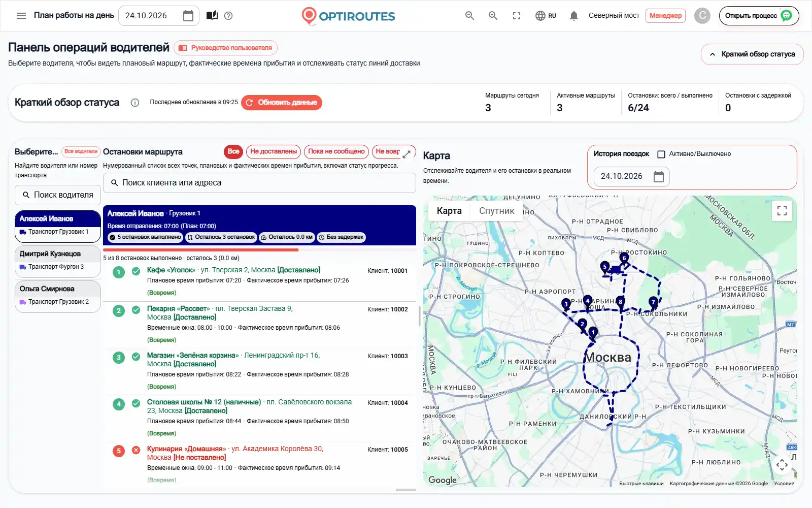Image resolution: width=812 pixels, height=508 pixels.
Task: Click the Менеджер role badge
Action: [x=665, y=16]
